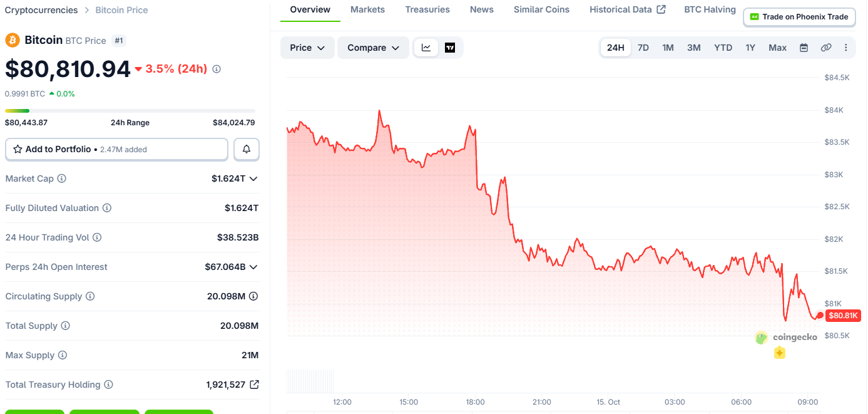The width and height of the screenshot is (868, 414).
Task: Expand Perps 24h Open Interest chevron
Action: [253, 267]
